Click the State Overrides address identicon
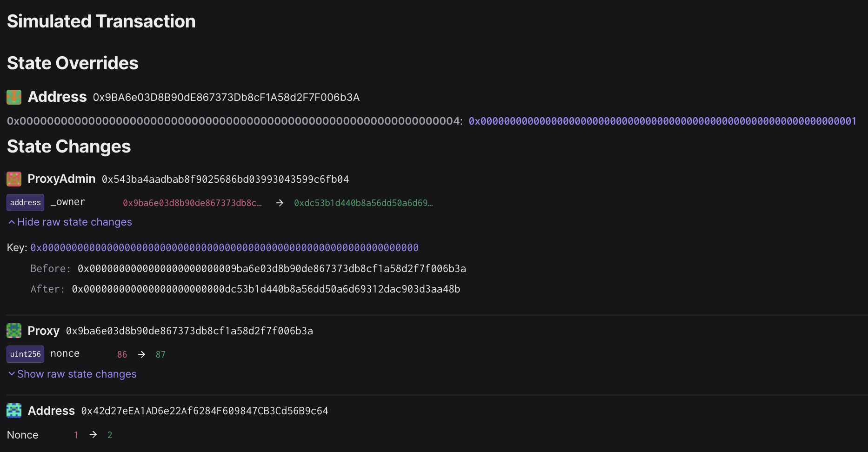Image resolution: width=868 pixels, height=452 pixels. tap(14, 97)
